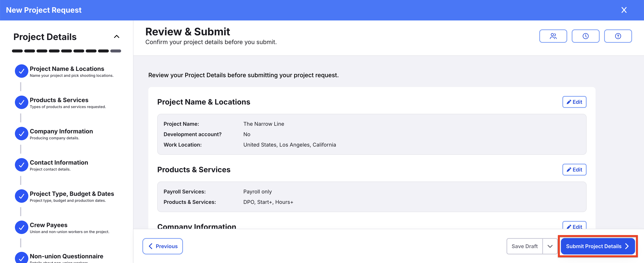Click the Project Type, Budget & Dates checkmark
The height and width of the screenshot is (263, 644).
click(21, 196)
